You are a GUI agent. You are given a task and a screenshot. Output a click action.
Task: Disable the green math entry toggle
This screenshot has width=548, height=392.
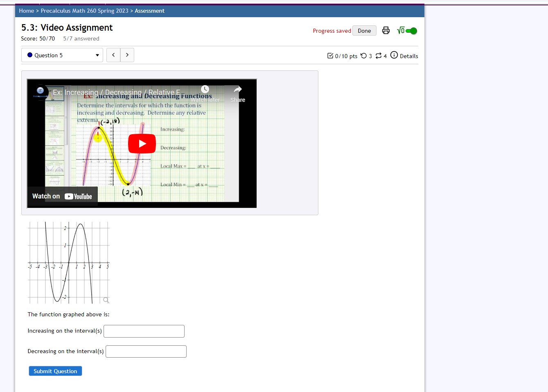point(412,30)
